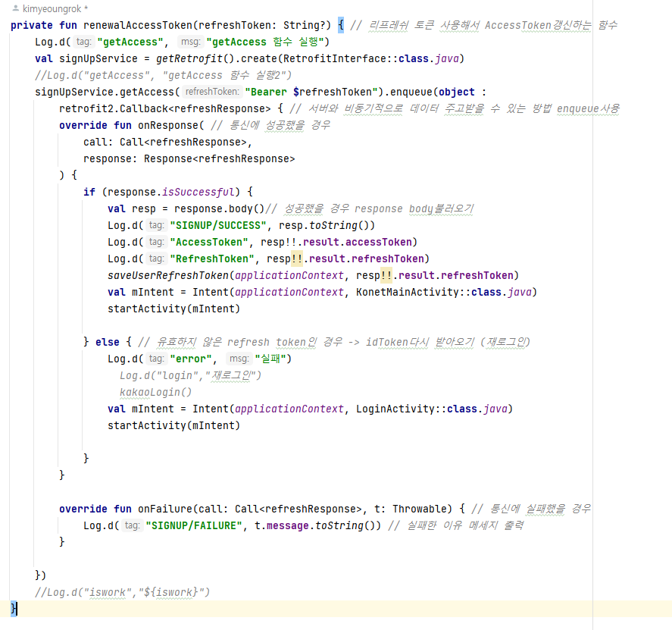Place cursor on renewalAccessToken function name
The width and height of the screenshot is (672, 630).
pos(138,25)
